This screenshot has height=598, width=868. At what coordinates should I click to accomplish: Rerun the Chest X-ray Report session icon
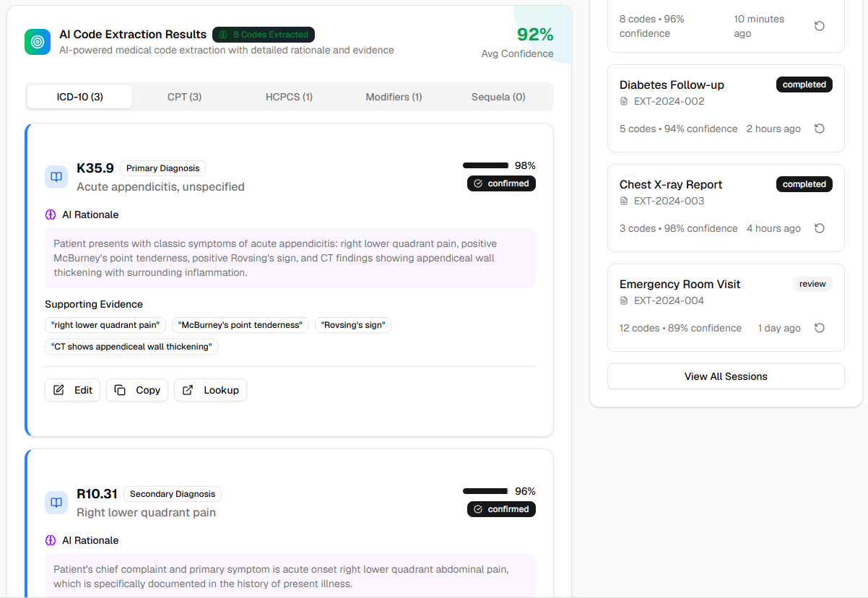pos(819,228)
